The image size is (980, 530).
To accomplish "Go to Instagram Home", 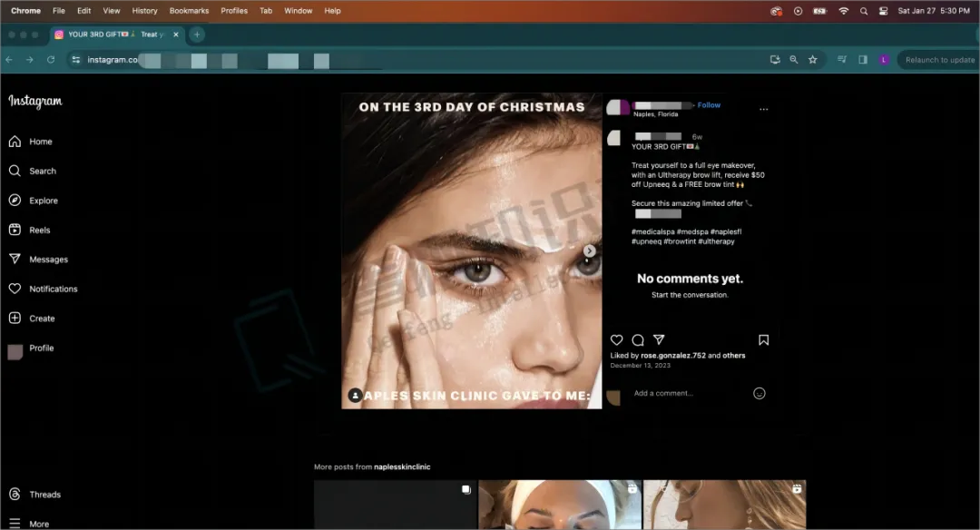I will (x=31, y=142).
